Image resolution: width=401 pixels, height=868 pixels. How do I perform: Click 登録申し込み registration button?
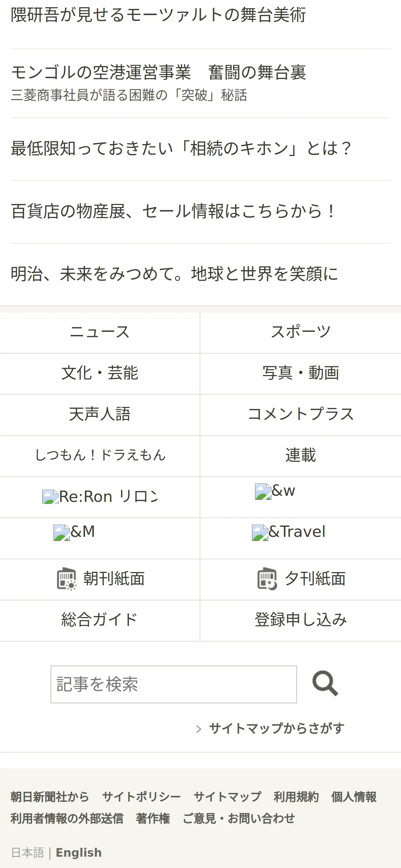pos(301,620)
